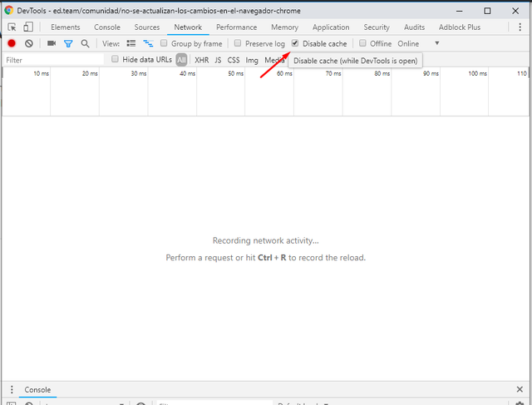
Task: Enable Group by frame checkbox
Action: 164,43
